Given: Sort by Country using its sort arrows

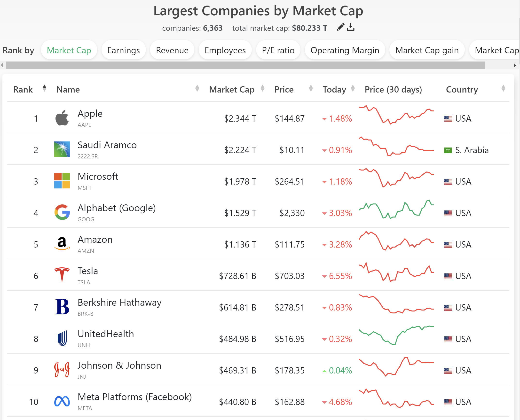Looking at the screenshot, I should tap(503, 88).
